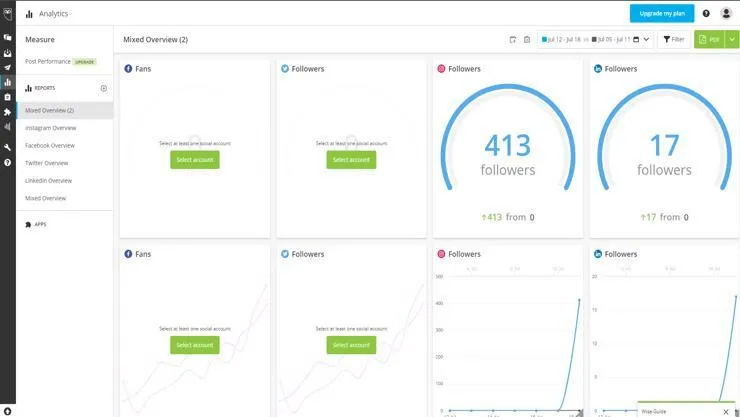
Task: Open LinkedIn Overview report
Action: [x=48, y=181]
